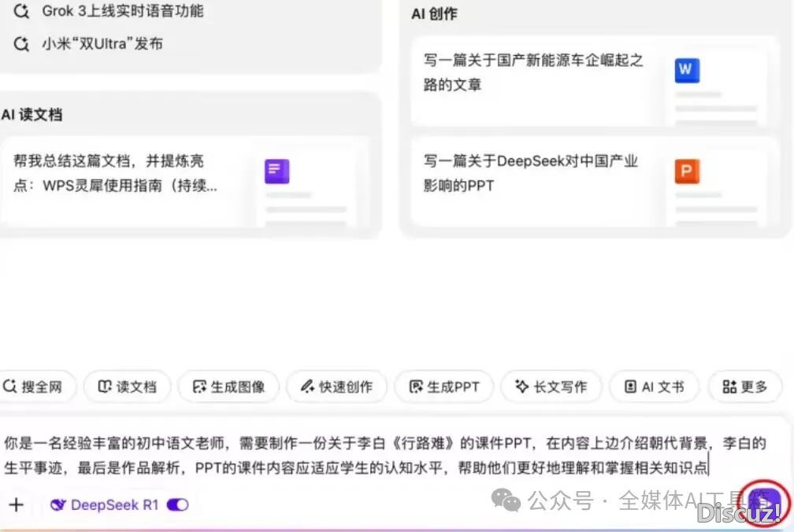This screenshot has width=794, height=532.
Task: Open the DeepSeek对中国产业影响的PPT card
Action: point(593,181)
